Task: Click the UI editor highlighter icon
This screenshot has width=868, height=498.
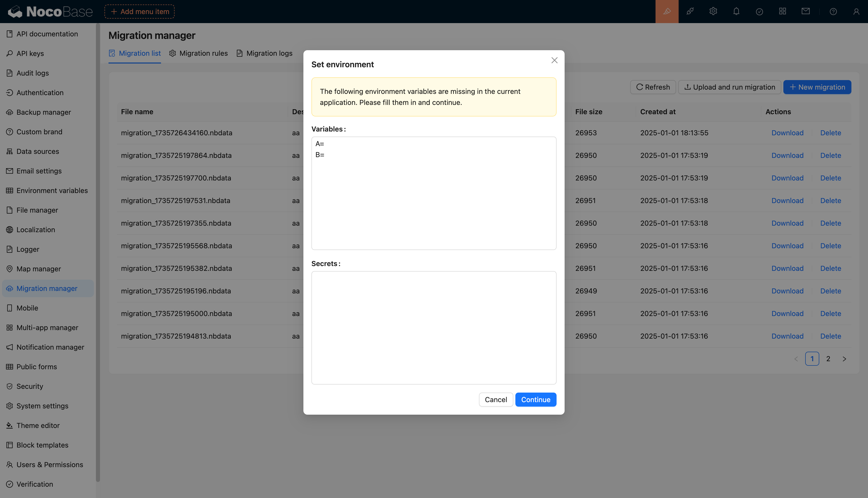Action: point(667,12)
